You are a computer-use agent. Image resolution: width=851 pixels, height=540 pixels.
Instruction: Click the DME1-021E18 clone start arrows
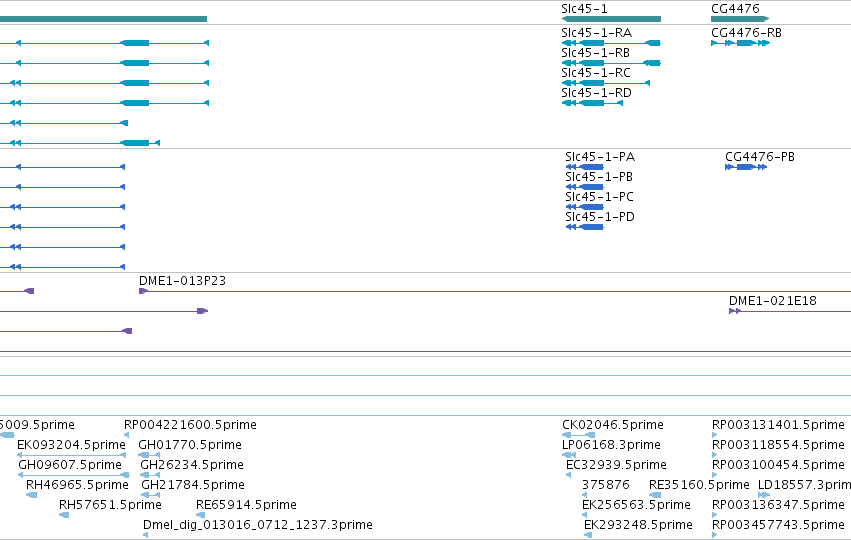point(735,311)
